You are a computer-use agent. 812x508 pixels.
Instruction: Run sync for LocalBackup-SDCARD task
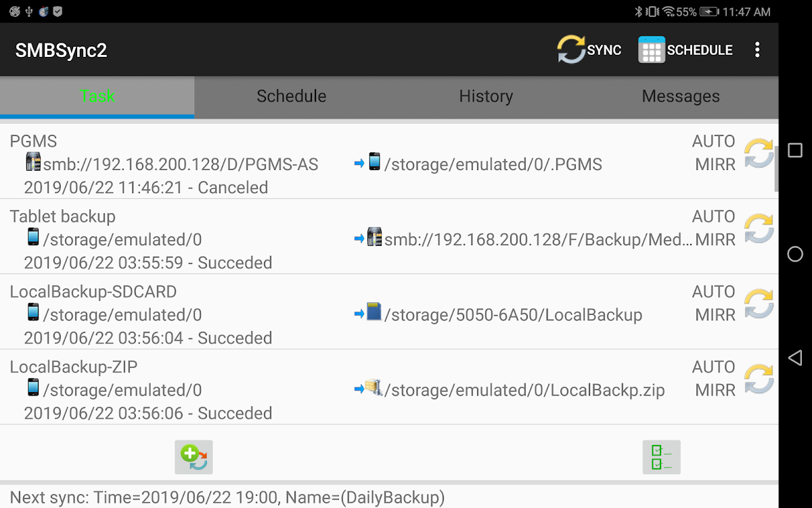[759, 303]
